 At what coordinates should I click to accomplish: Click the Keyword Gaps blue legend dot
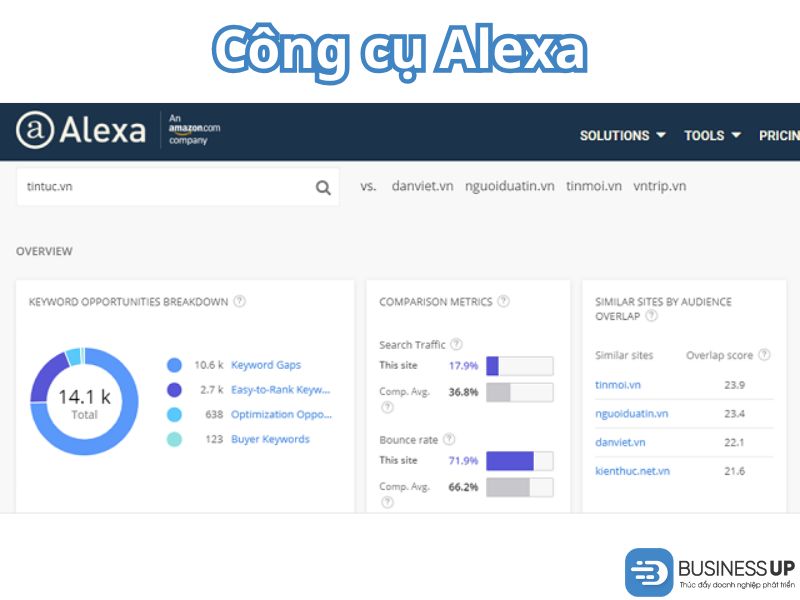tap(174, 365)
